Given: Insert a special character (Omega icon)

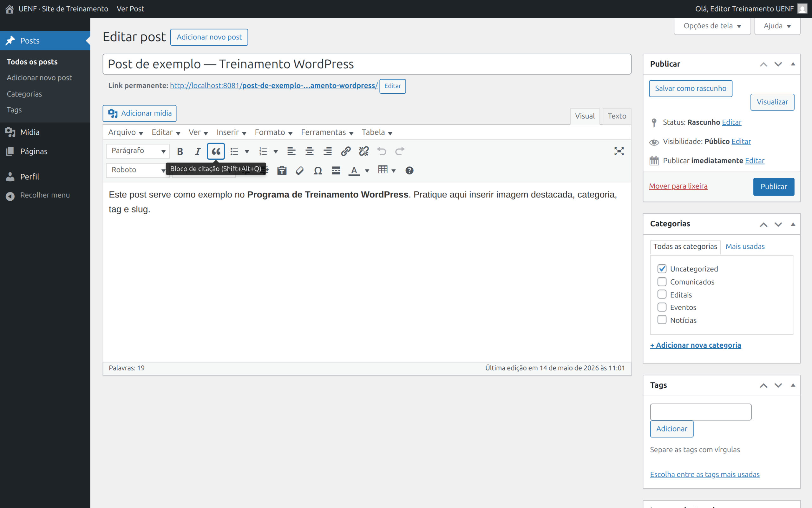Looking at the screenshot, I should click(318, 171).
